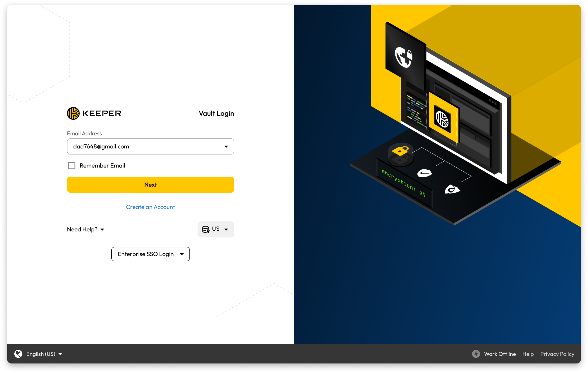Click the Work Offline text

coord(500,354)
